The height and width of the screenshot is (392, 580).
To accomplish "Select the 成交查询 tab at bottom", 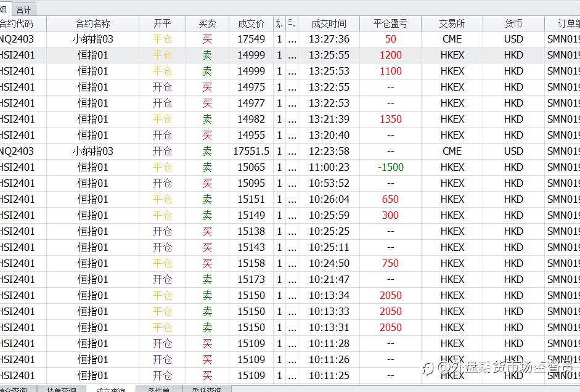I will pos(110,389).
